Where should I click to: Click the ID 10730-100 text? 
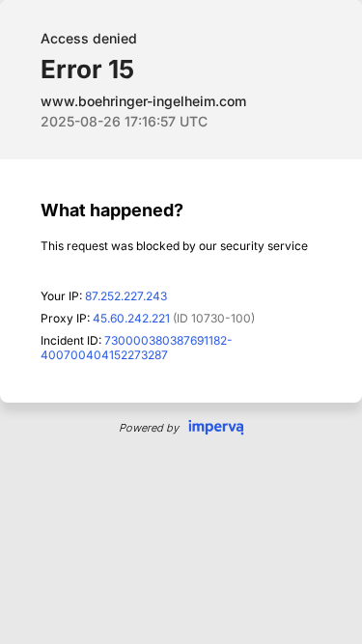214,319
